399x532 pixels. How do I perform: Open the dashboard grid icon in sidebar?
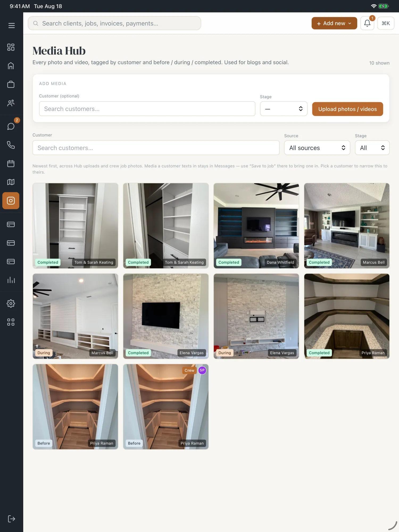tap(11, 47)
